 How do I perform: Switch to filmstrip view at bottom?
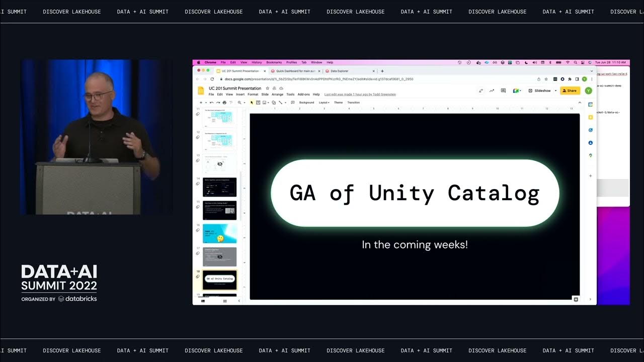(x=203, y=301)
